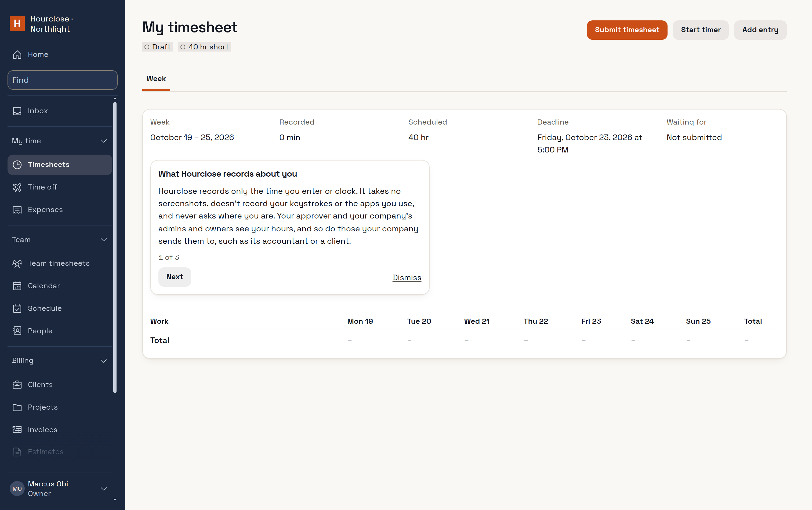
Task: Open the Projects page label
Action: pos(42,407)
